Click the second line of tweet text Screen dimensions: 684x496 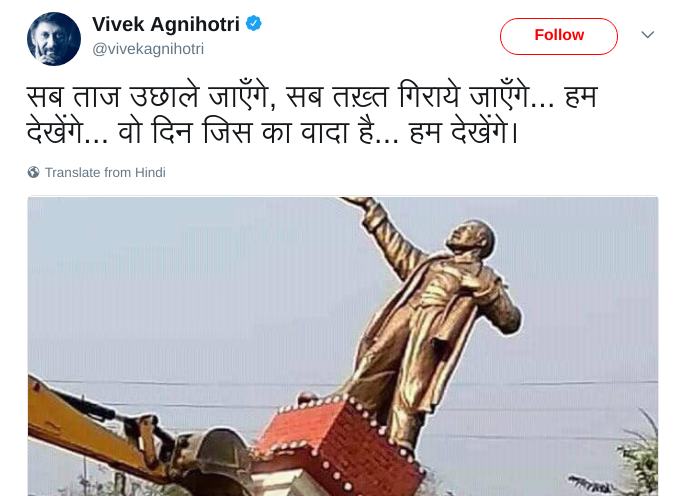[272, 133]
